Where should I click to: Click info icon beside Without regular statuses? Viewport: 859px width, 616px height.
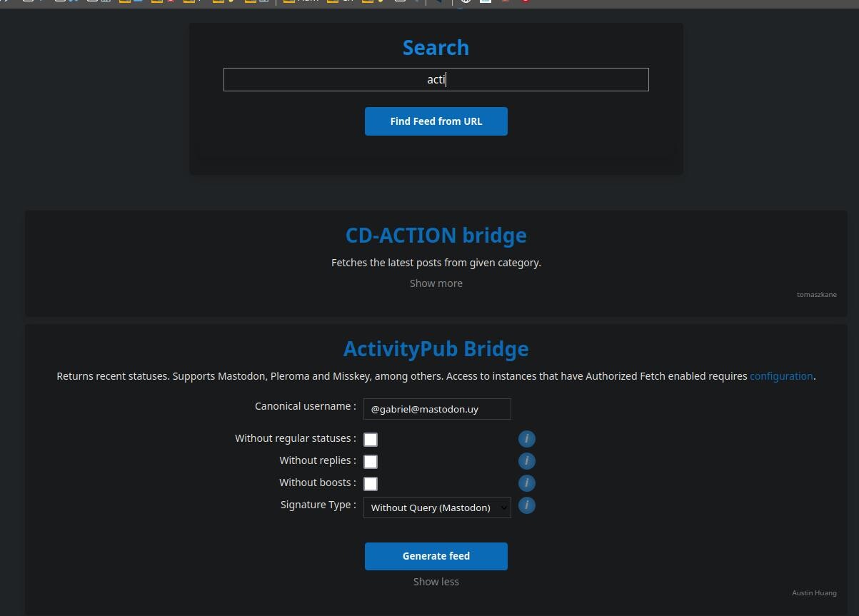click(526, 439)
